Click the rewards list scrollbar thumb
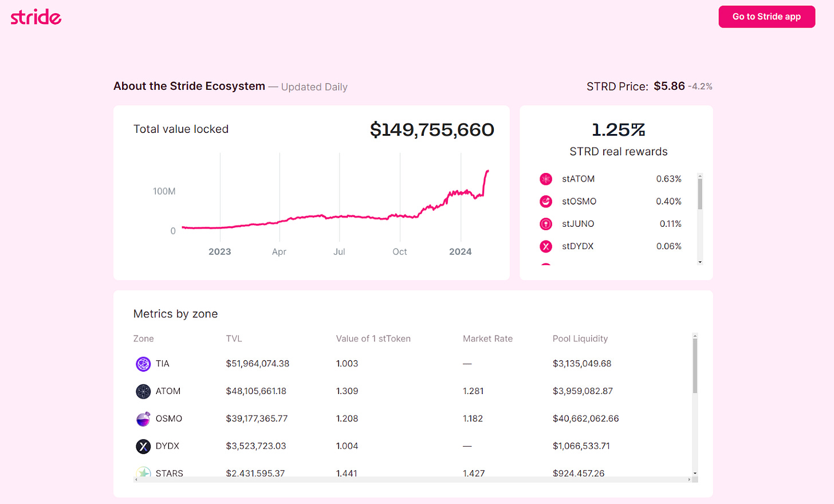Image resolution: width=834 pixels, height=504 pixels. [700, 194]
